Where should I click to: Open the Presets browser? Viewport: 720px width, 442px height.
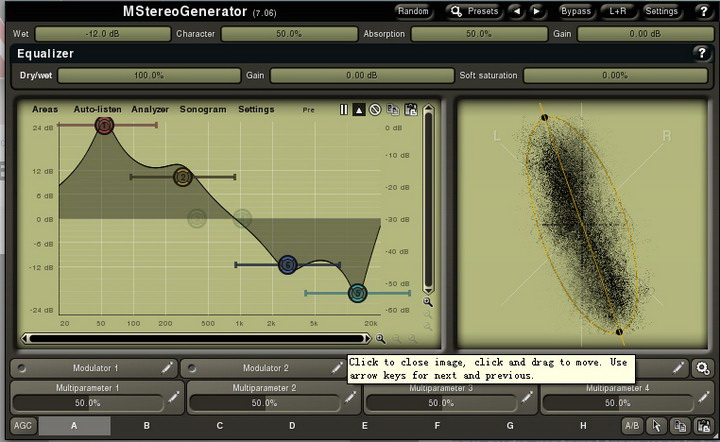475,11
